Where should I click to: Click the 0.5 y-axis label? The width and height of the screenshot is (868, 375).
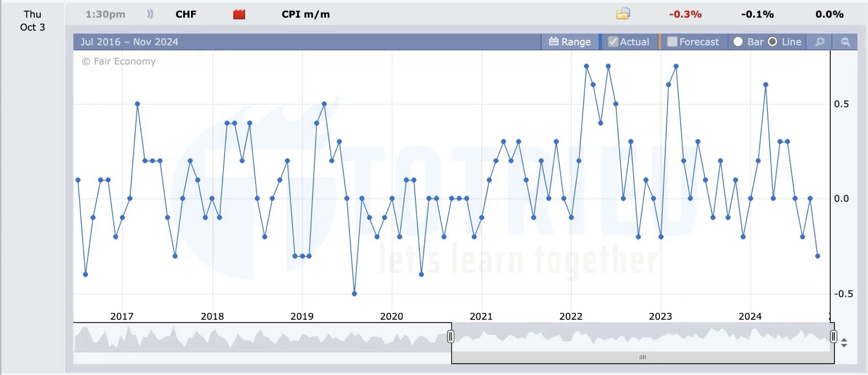coord(841,104)
